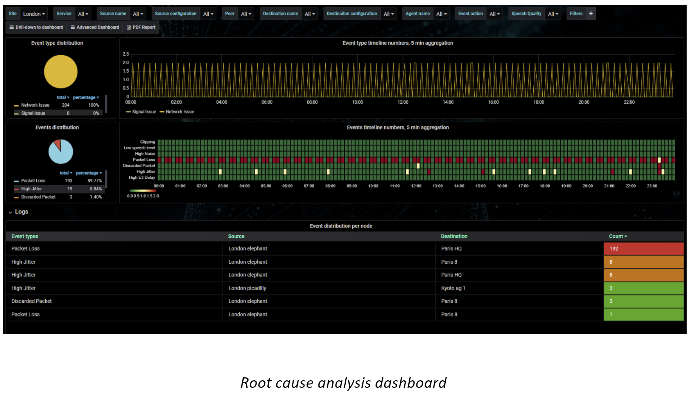Open the Destination name filter dropdown

tap(310, 14)
